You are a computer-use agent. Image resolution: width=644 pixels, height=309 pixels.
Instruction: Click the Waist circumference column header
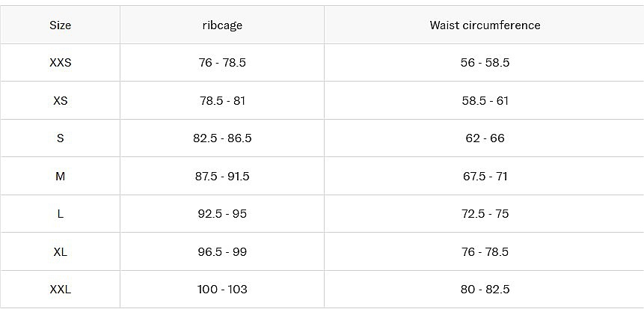coord(485,25)
